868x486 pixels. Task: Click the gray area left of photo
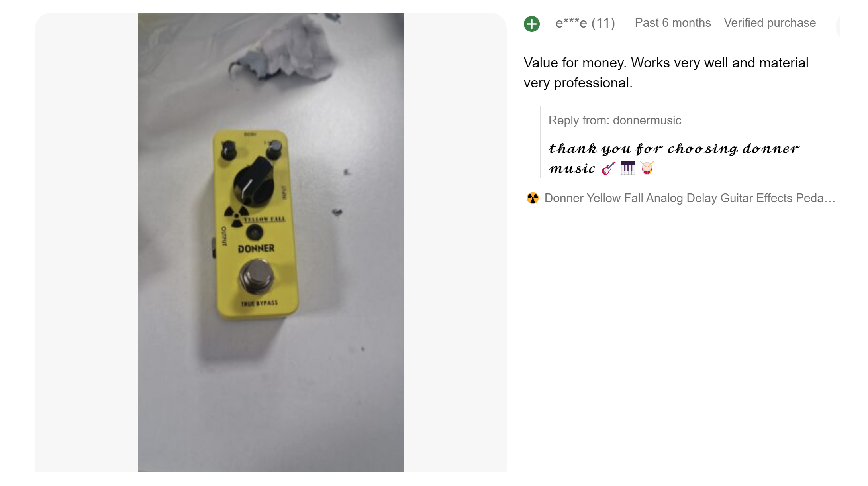[86, 242]
